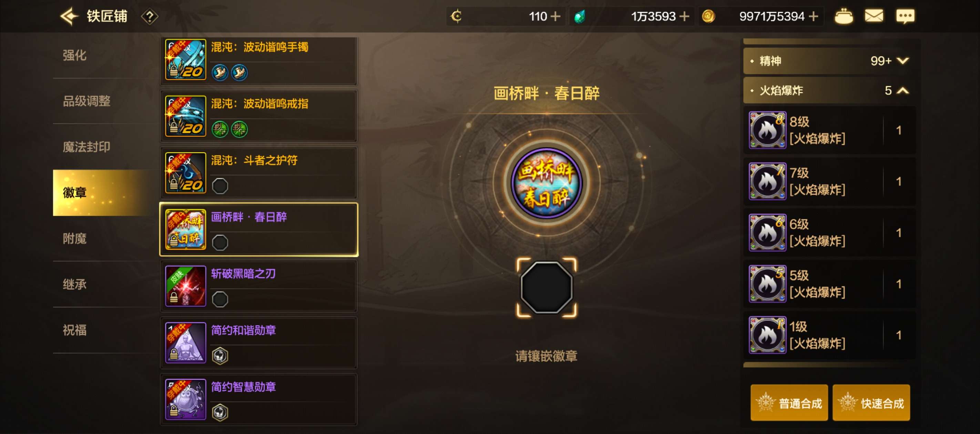Add green gem currency with plus
The height and width of the screenshot is (434, 980).
(684, 16)
